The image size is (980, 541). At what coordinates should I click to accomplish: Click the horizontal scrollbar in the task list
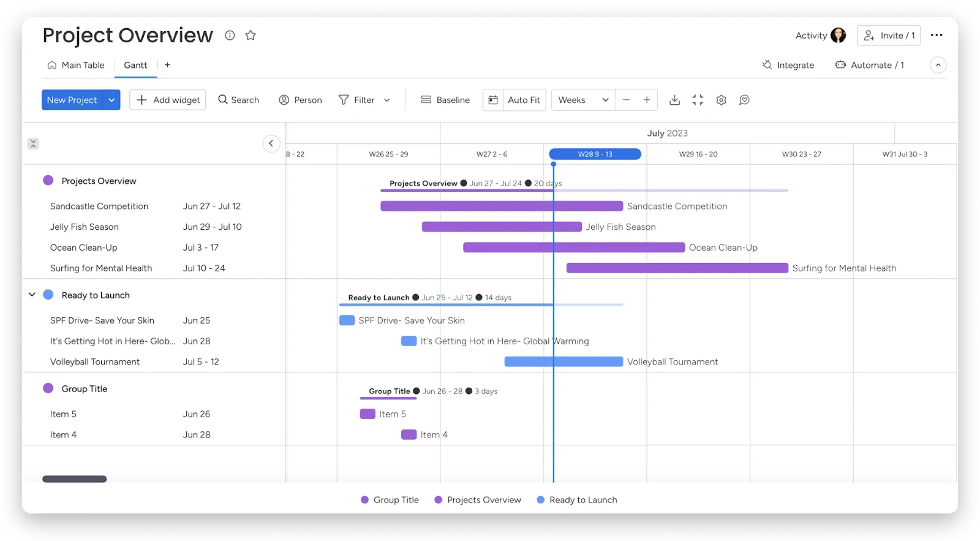(x=75, y=479)
